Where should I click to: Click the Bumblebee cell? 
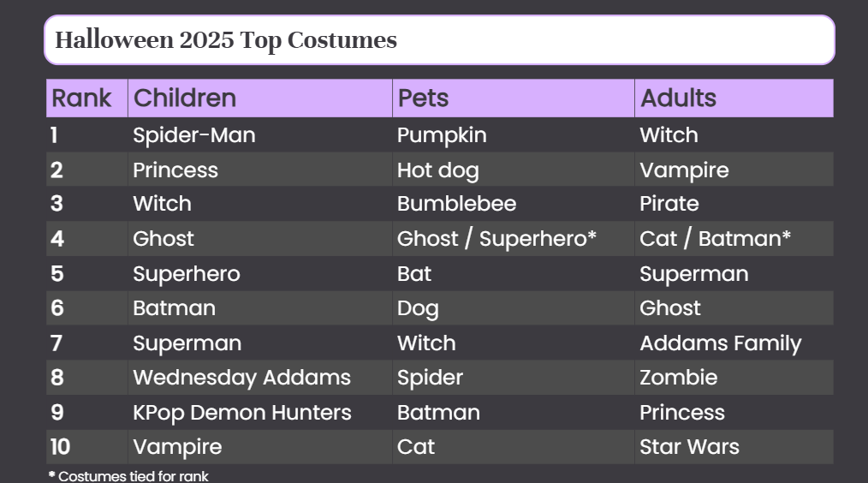click(513, 204)
